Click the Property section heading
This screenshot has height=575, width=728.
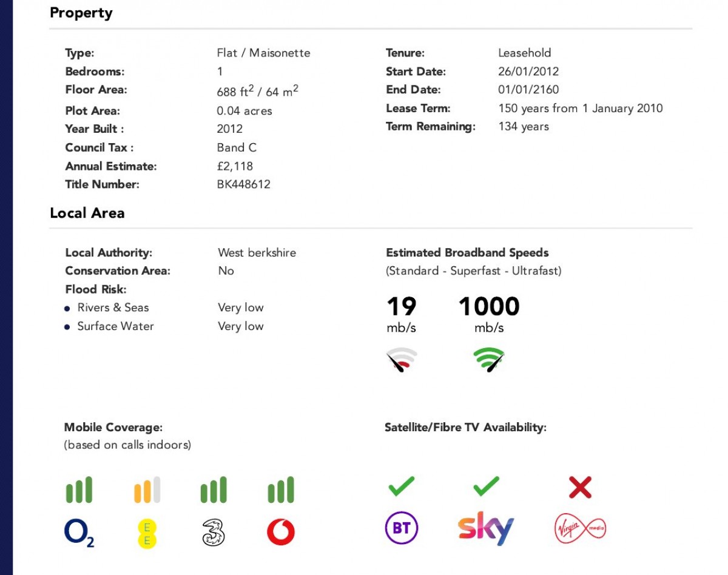pyautogui.click(x=81, y=13)
